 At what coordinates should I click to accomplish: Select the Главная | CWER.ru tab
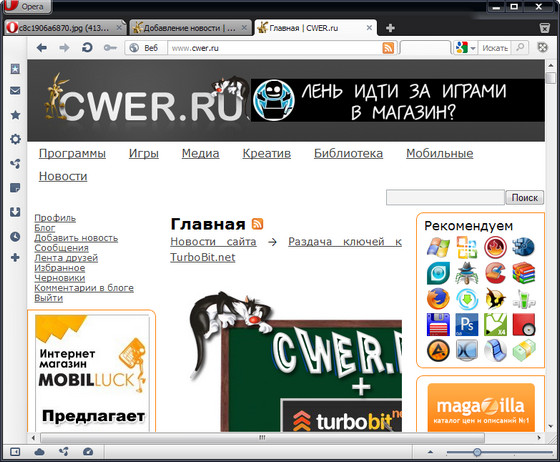315,28
